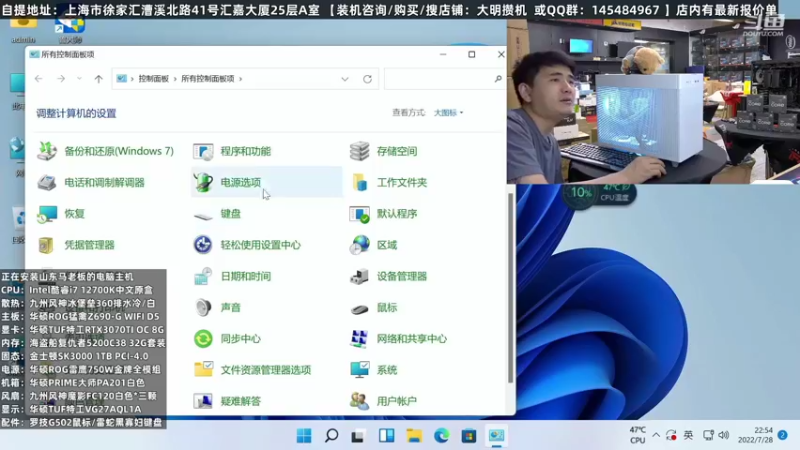
Task: Open the 电话和调制解调器 icon
Action: pyautogui.click(x=47, y=182)
